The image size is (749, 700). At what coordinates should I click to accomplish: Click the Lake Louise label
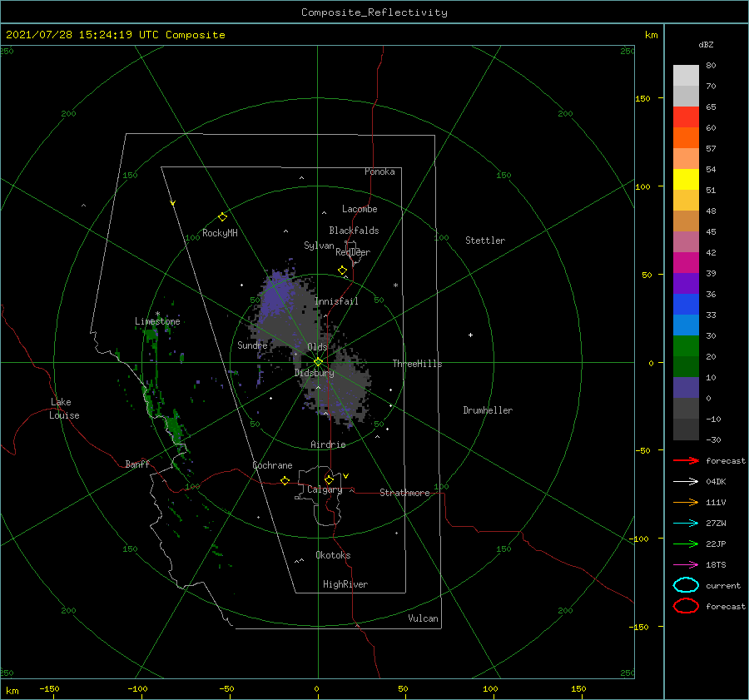point(64,409)
